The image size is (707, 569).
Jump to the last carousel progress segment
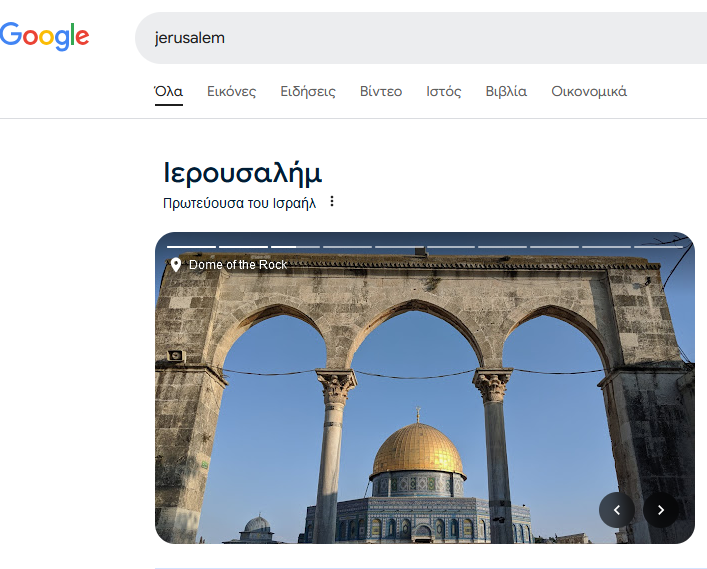click(x=658, y=247)
